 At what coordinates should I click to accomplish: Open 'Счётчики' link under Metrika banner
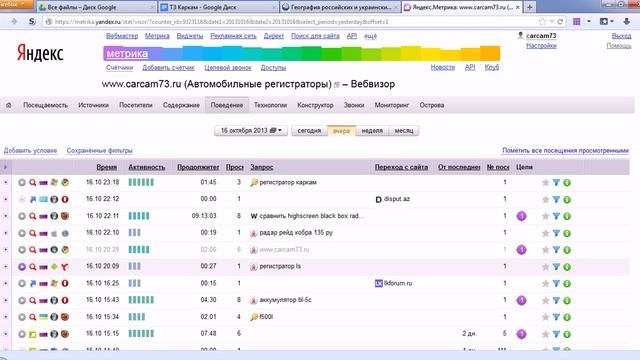(120, 68)
